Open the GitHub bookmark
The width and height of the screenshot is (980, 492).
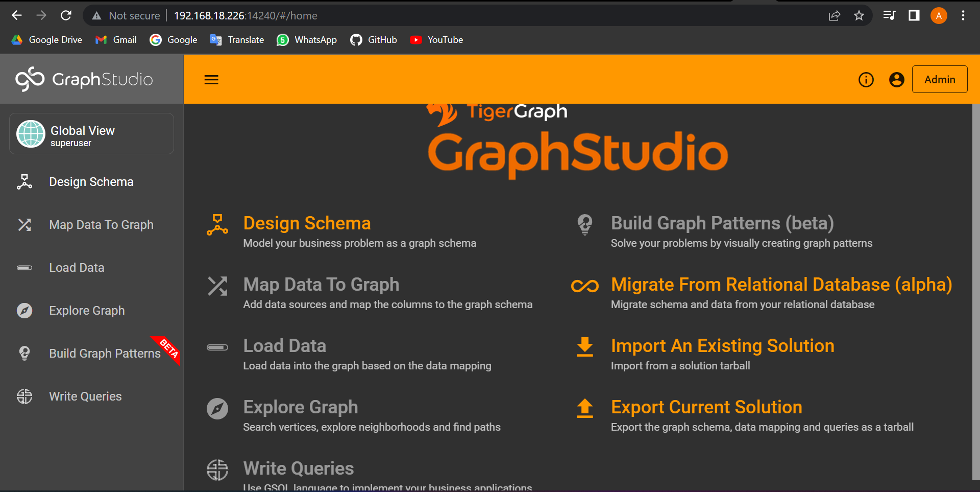pyautogui.click(x=374, y=39)
